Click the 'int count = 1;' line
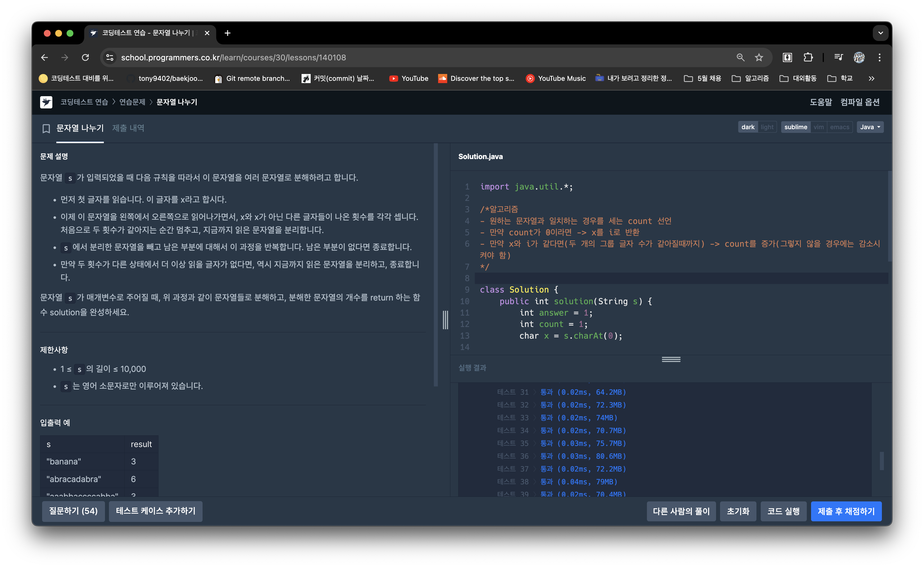This screenshot has width=924, height=568. (553, 324)
